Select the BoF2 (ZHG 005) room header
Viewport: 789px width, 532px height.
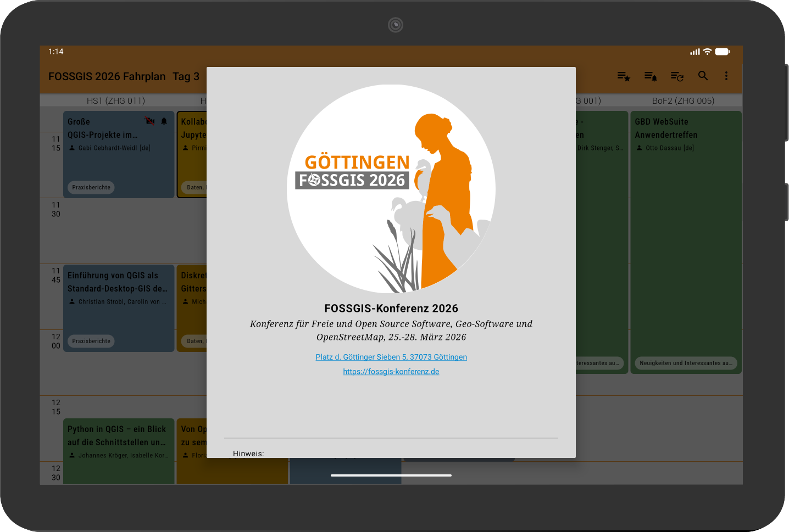click(683, 101)
